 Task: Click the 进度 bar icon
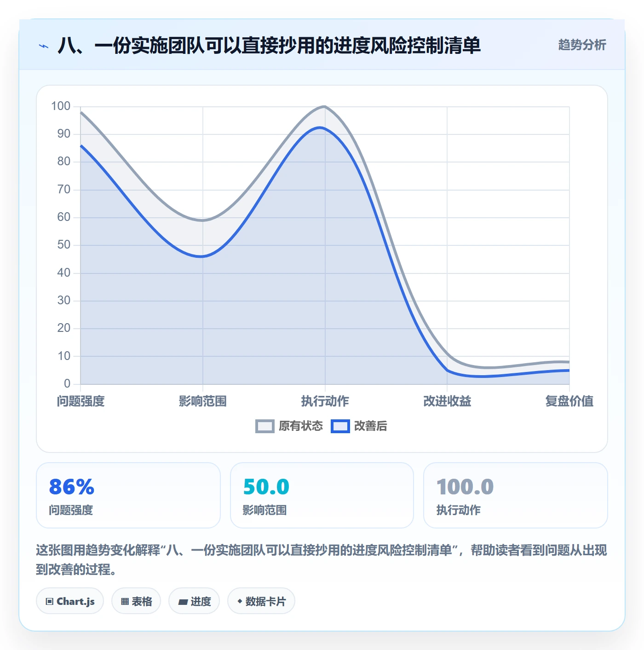(183, 602)
